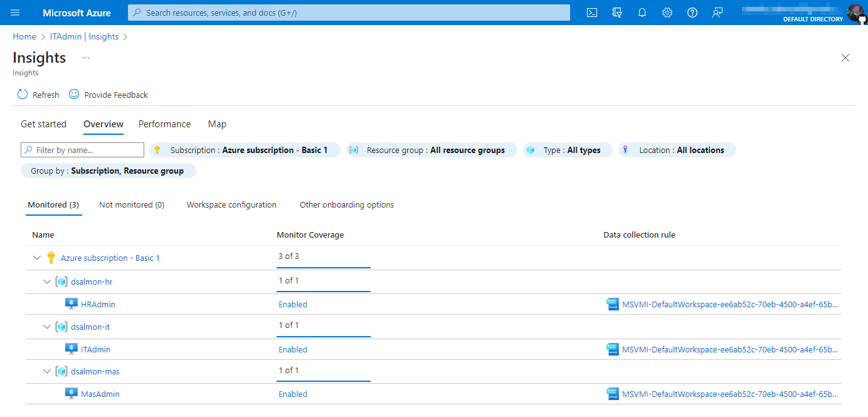Open the Directories and subscriptions filter icon
This screenshot has height=417, width=868.
click(x=617, y=13)
